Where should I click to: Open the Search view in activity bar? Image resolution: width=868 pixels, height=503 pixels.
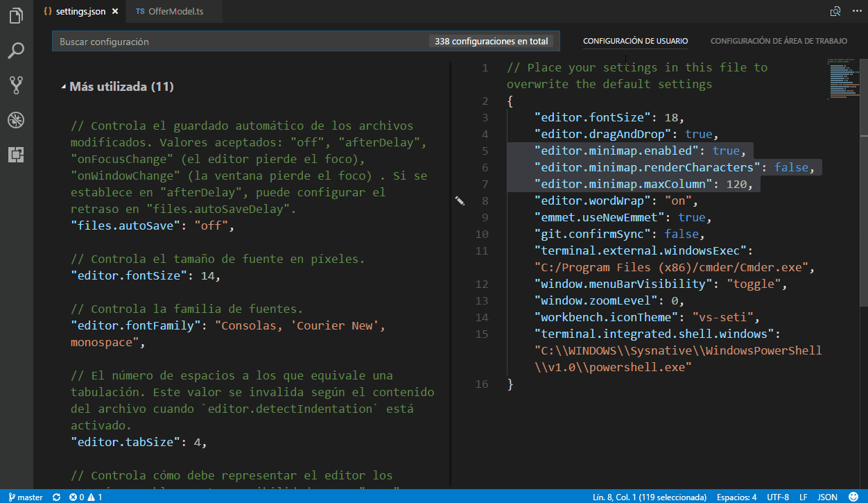16,50
